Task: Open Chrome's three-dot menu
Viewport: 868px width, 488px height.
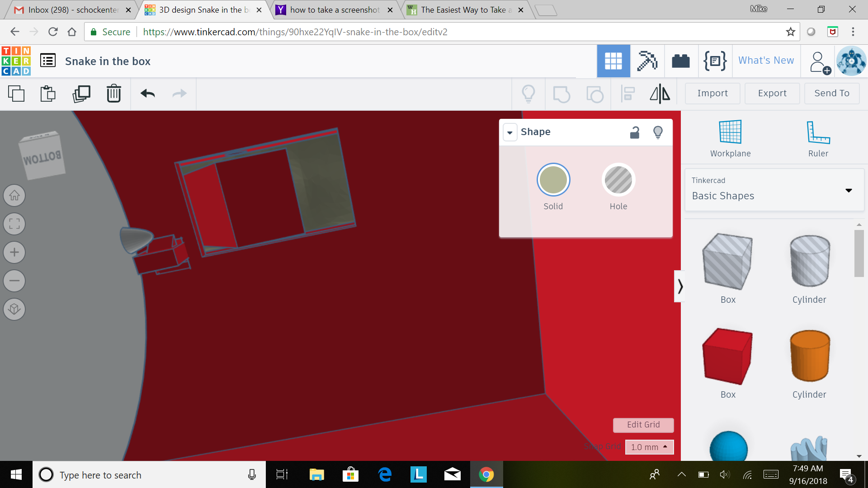Action: tap(853, 32)
